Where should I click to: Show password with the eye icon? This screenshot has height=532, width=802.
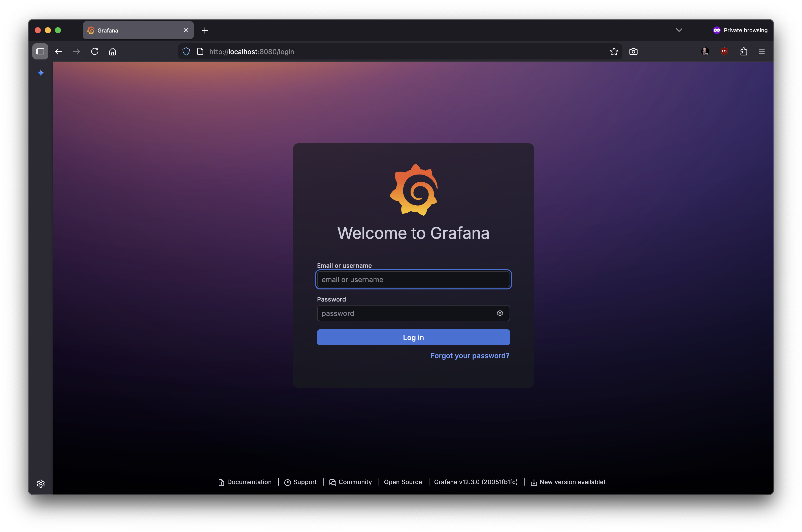(500, 313)
